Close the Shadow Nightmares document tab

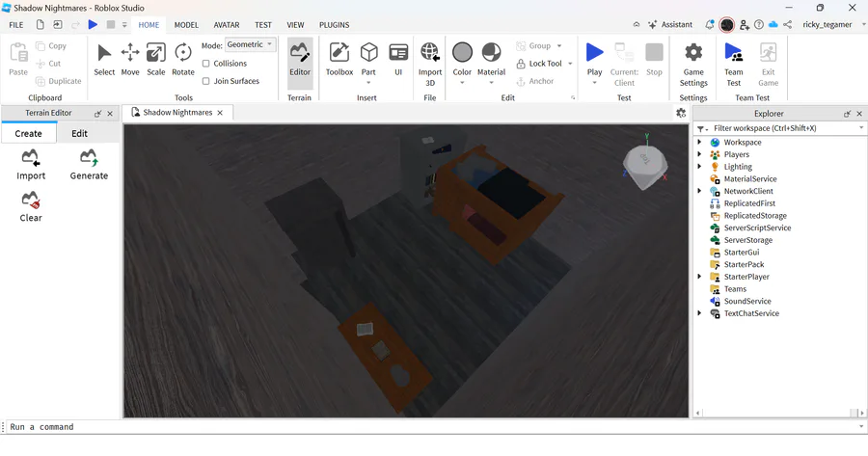coord(220,113)
